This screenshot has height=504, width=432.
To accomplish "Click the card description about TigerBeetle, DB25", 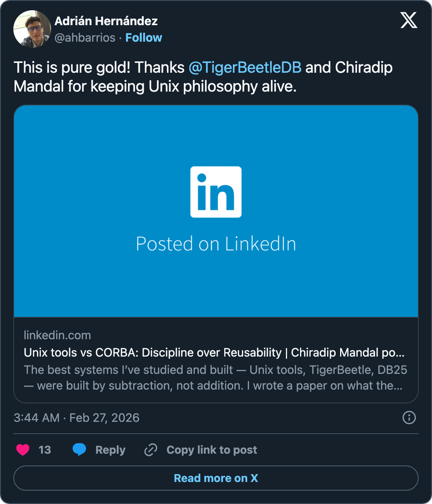I will coord(215,378).
